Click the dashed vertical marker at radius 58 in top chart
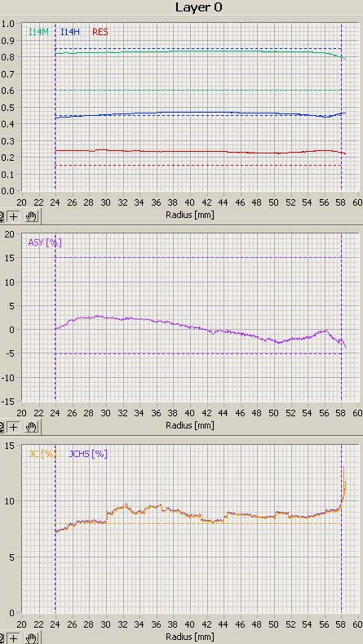 tap(341, 107)
